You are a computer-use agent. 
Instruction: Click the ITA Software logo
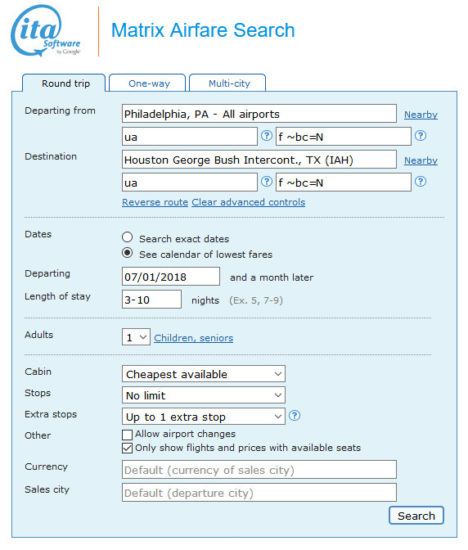46,31
